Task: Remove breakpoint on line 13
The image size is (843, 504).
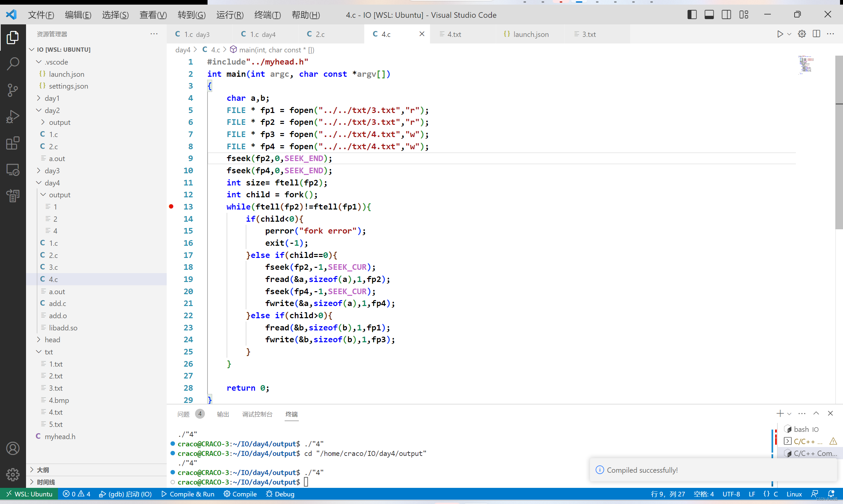Action: pos(171,207)
